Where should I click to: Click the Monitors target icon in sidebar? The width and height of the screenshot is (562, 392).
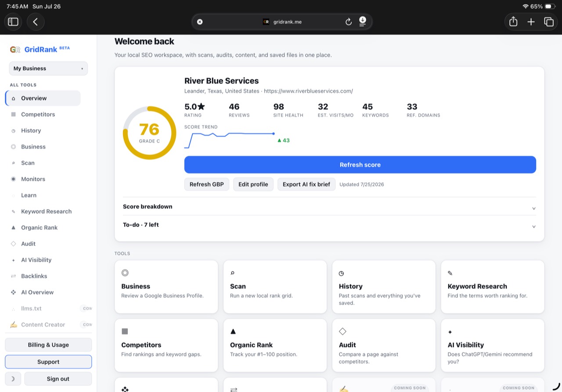(13, 179)
